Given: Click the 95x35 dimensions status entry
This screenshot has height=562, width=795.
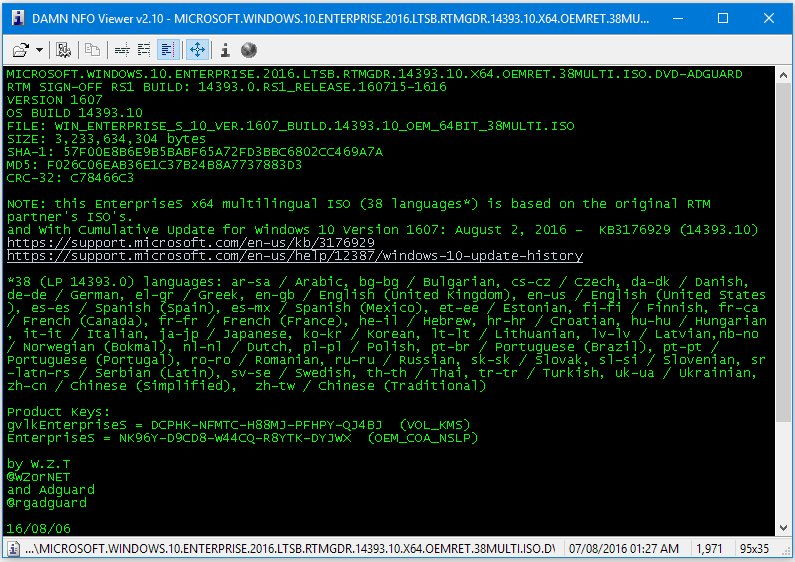Looking at the screenshot, I should coord(754,549).
